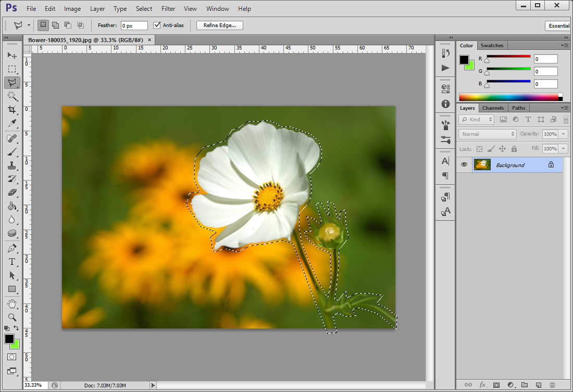Open the layer blend mode Normal dropdown
The width and height of the screenshot is (573, 392).
coord(487,134)
